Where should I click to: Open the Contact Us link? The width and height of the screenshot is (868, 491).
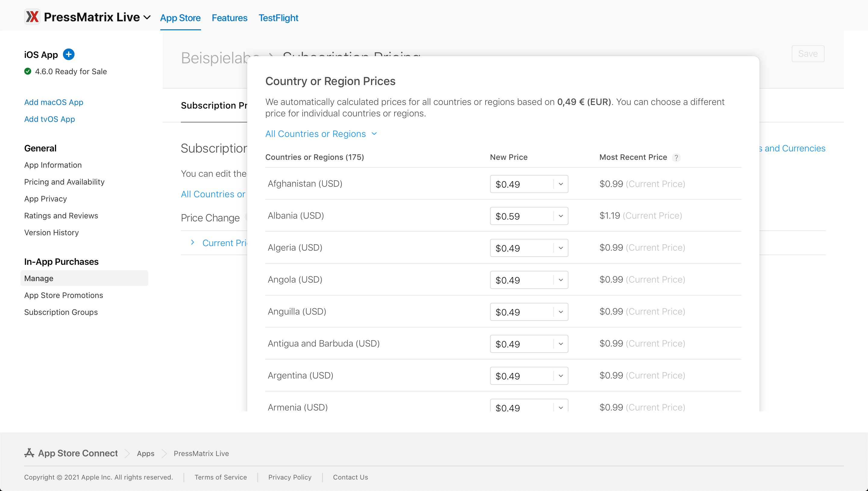tap(351, 477)
